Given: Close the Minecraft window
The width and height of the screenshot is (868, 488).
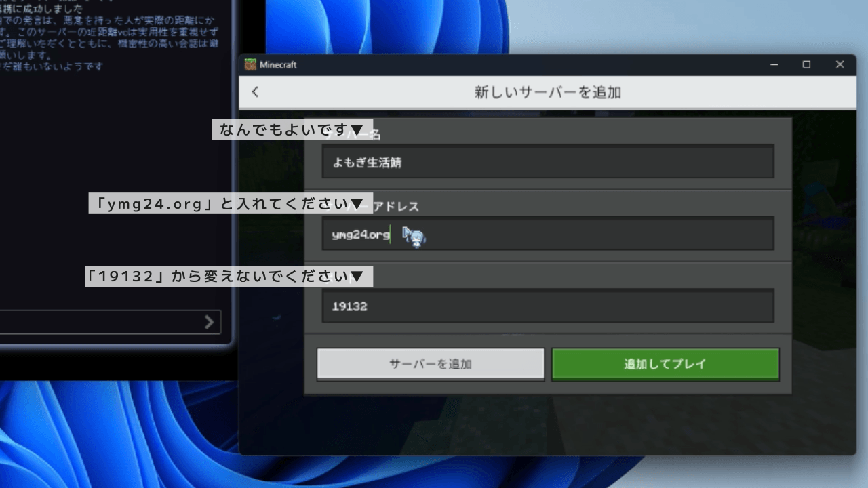Looking at the screenshot, I should click(x=840, y=65).
